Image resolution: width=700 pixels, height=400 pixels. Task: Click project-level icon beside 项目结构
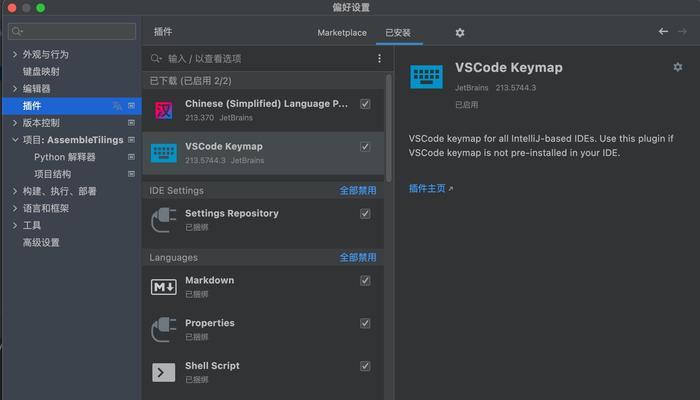[x=131, y=174]
